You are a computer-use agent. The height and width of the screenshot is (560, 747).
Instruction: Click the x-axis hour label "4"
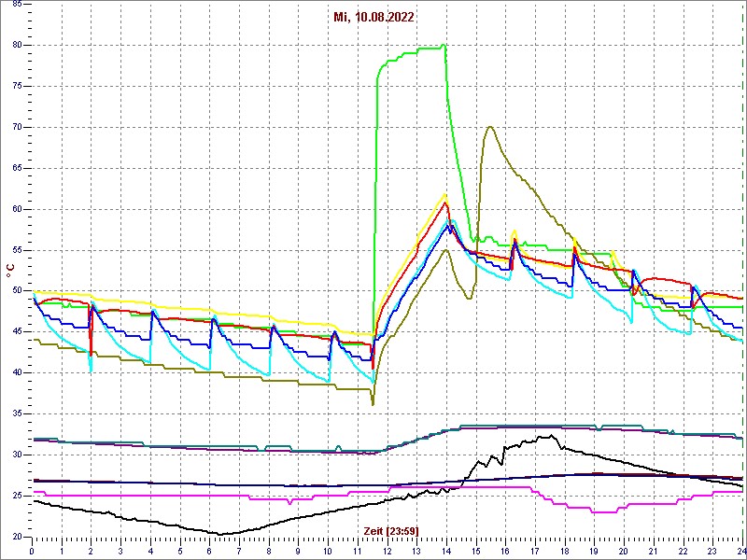coord(150,551)
